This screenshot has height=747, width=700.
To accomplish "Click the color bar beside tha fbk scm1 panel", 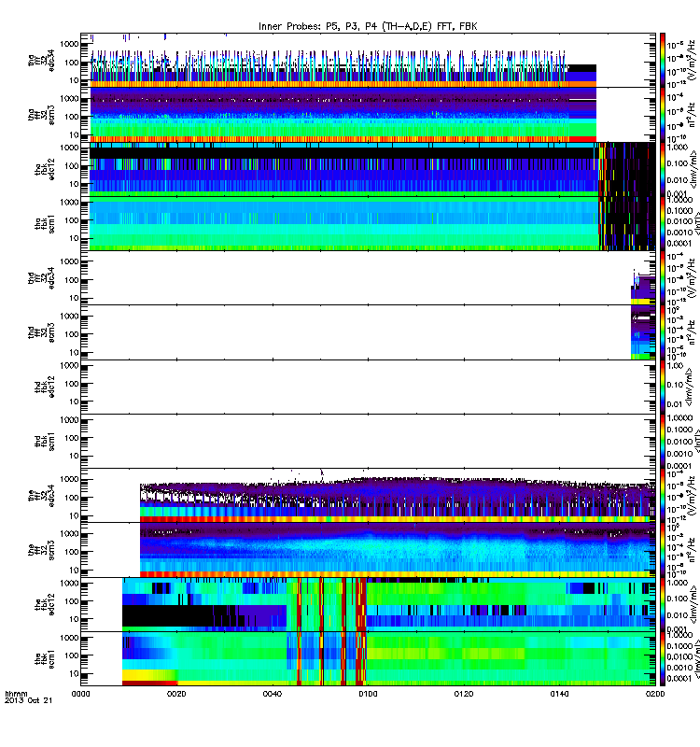I will [663, 223].
